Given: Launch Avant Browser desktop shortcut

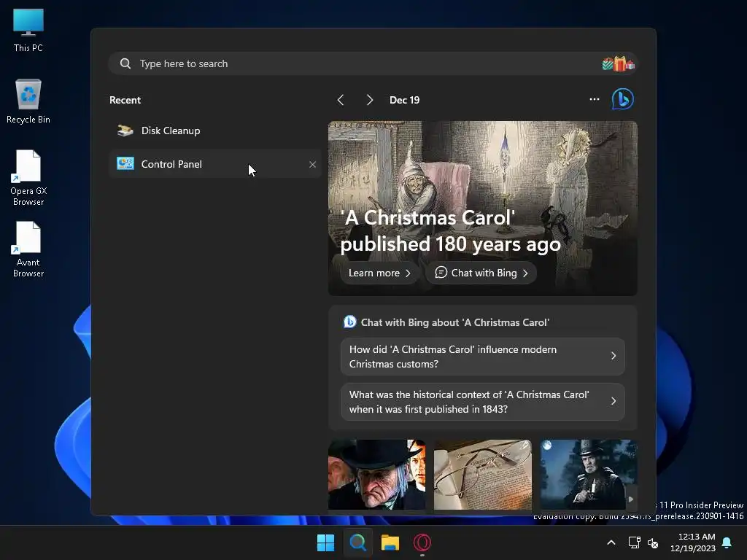Looking at the screenshot, I should pyautogui.click(x=28, y=249).
